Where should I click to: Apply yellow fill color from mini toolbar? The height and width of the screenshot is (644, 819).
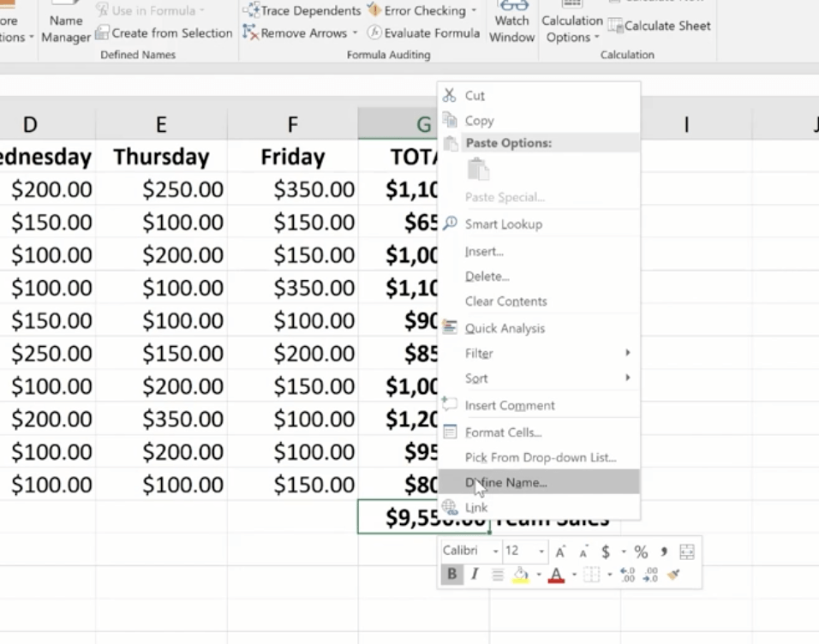[520, 575]
